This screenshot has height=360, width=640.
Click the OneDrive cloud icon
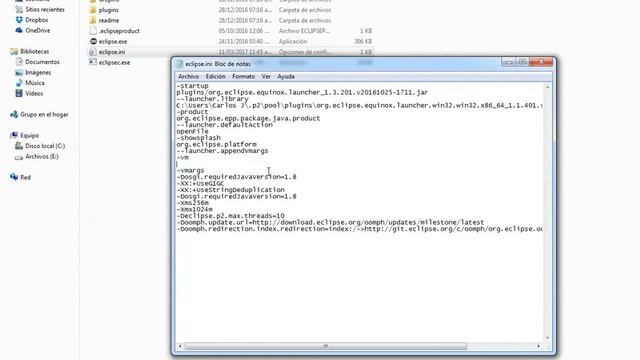tap(19, 30)
